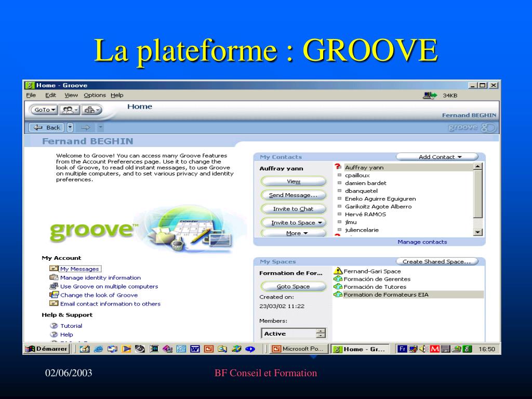
Task: Click the status icon beside cpailloux
Action: pos(339,175)
